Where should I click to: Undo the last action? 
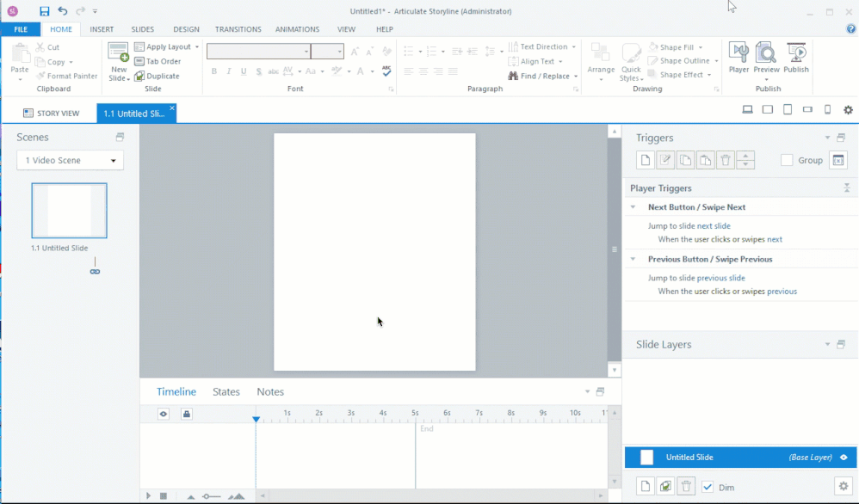63,11
